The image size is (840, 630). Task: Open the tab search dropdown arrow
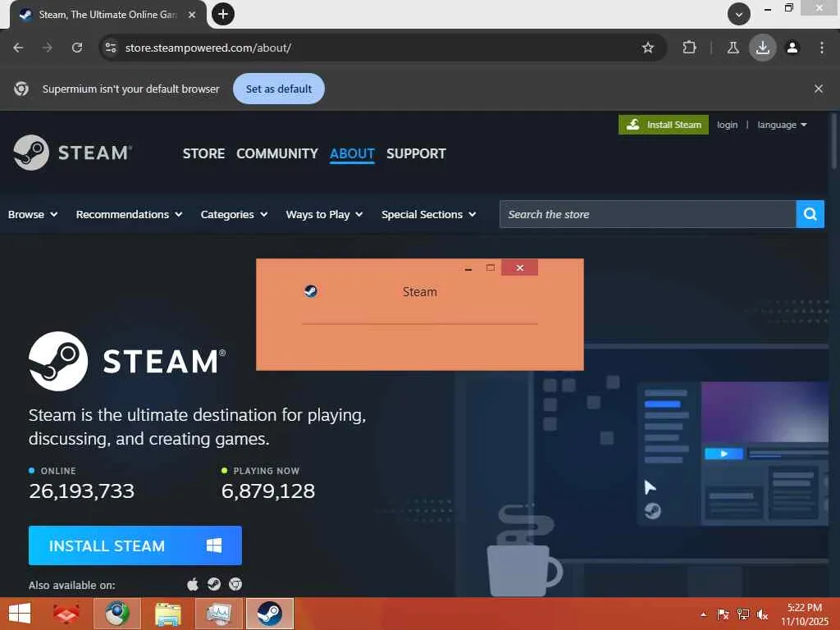(x=739, y=14)
